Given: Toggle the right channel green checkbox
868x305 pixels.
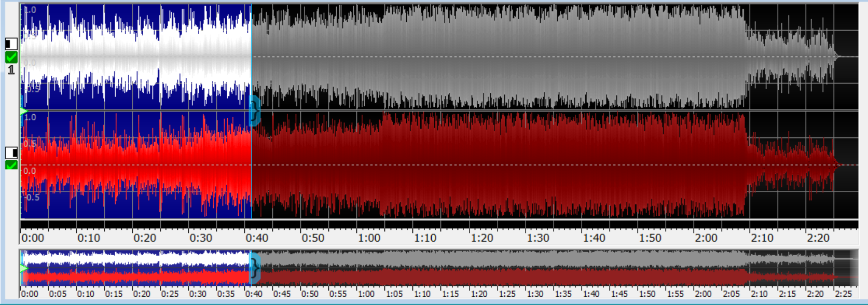Looking at the screenshot, I should click(11, 165).
